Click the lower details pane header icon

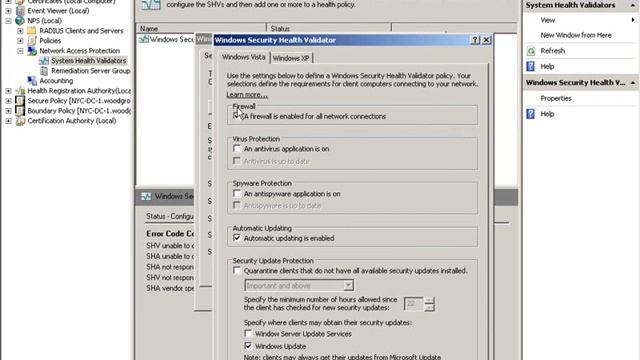[146, 196]
